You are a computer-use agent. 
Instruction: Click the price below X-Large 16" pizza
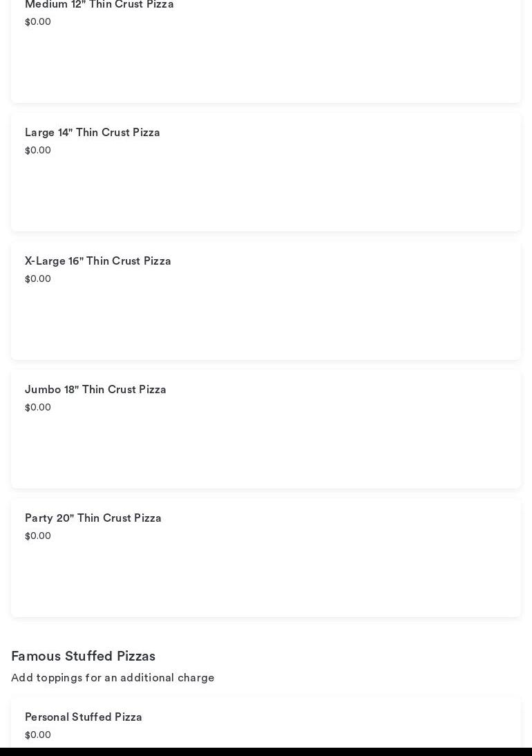tap(38, 279)
